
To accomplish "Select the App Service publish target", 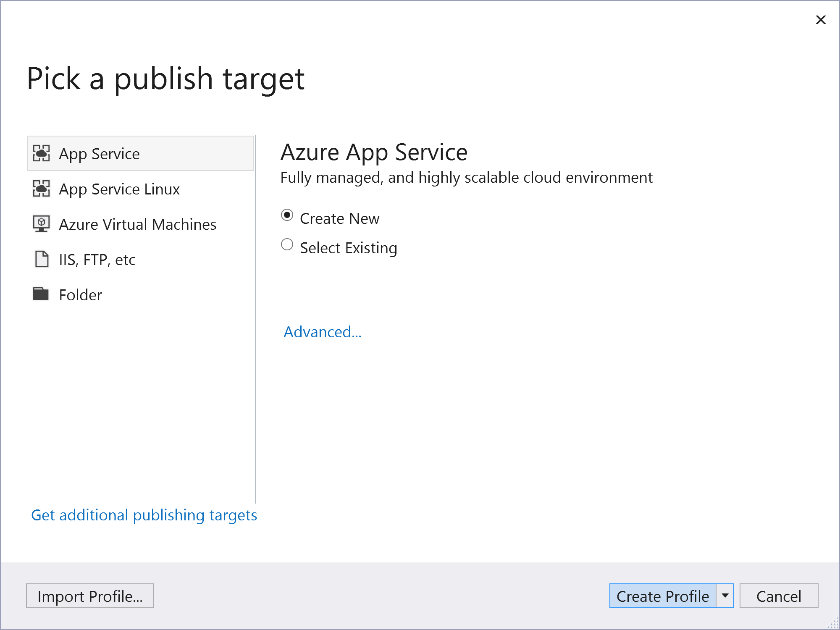I will tap(140, 153).
